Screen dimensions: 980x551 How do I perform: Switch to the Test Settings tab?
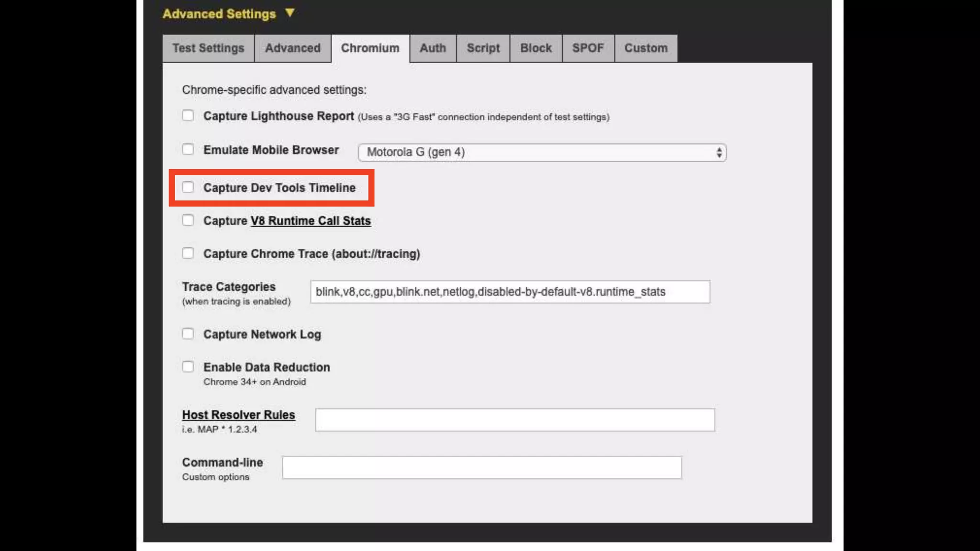[208, 48]
